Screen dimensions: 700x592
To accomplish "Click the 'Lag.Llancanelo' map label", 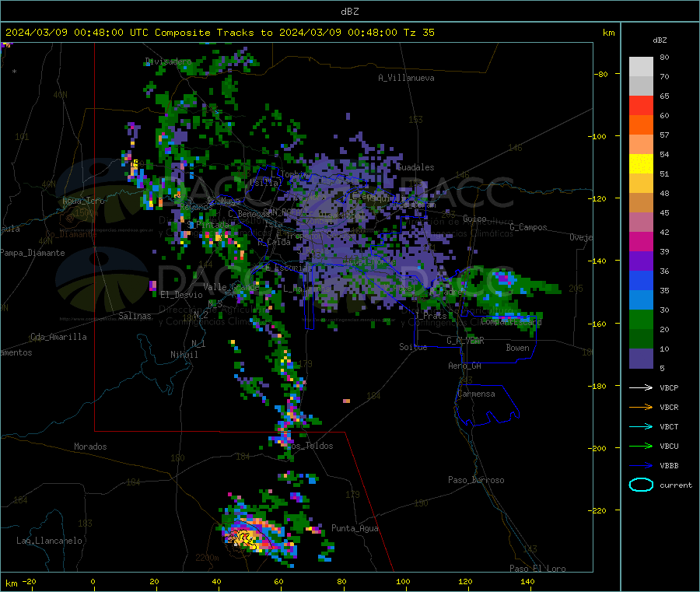I will (49, 541).
